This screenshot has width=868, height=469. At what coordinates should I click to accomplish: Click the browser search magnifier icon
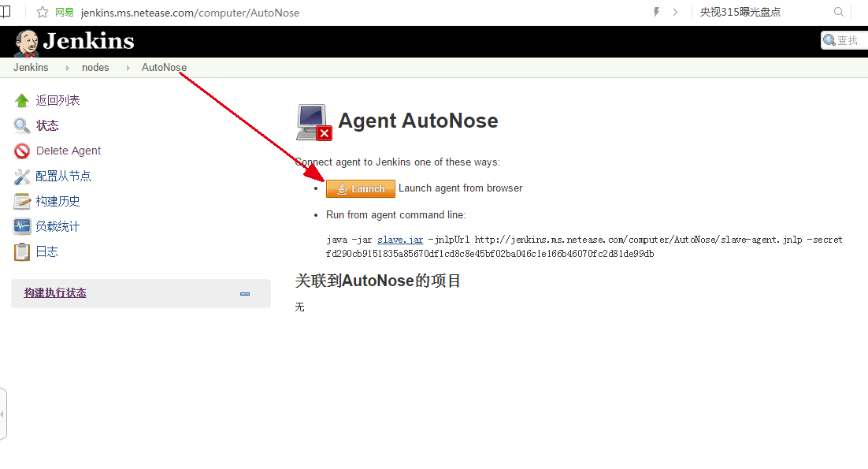(x=839, y=12)
